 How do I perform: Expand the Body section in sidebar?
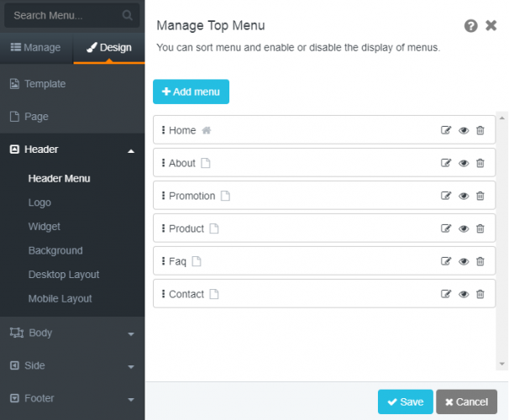tap(130, 333)
